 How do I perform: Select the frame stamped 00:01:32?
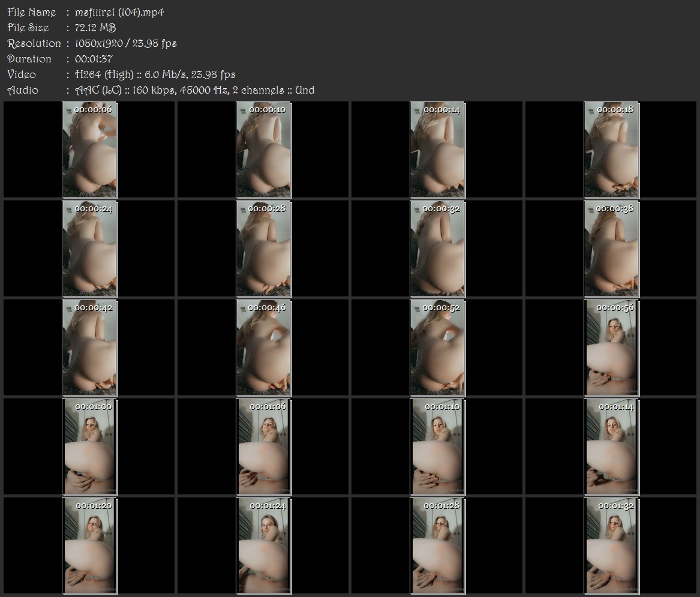pos(612,546)
